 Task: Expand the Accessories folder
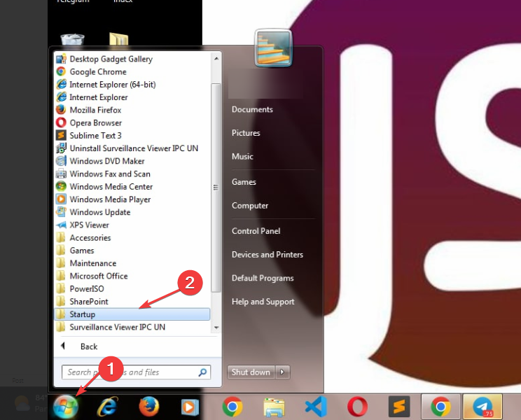click(x=132, y=238)
